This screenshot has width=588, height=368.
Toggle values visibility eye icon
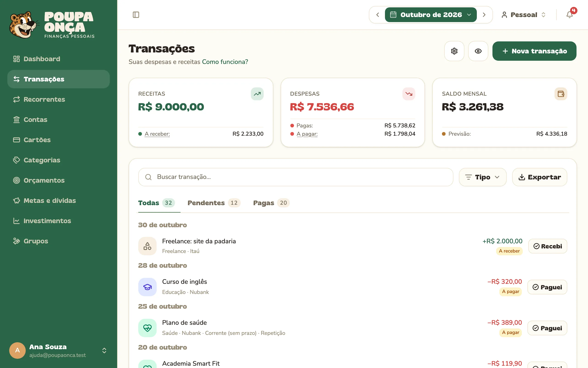478,51
